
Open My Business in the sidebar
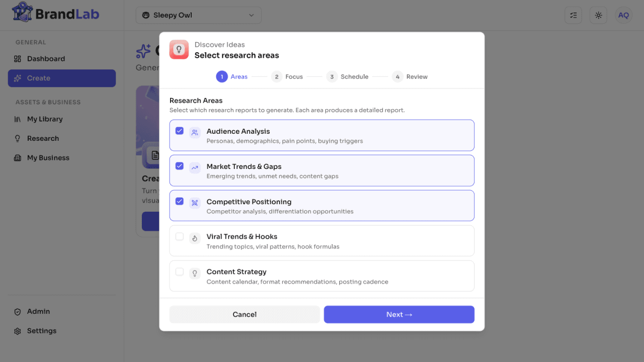[x=62, y=158]
